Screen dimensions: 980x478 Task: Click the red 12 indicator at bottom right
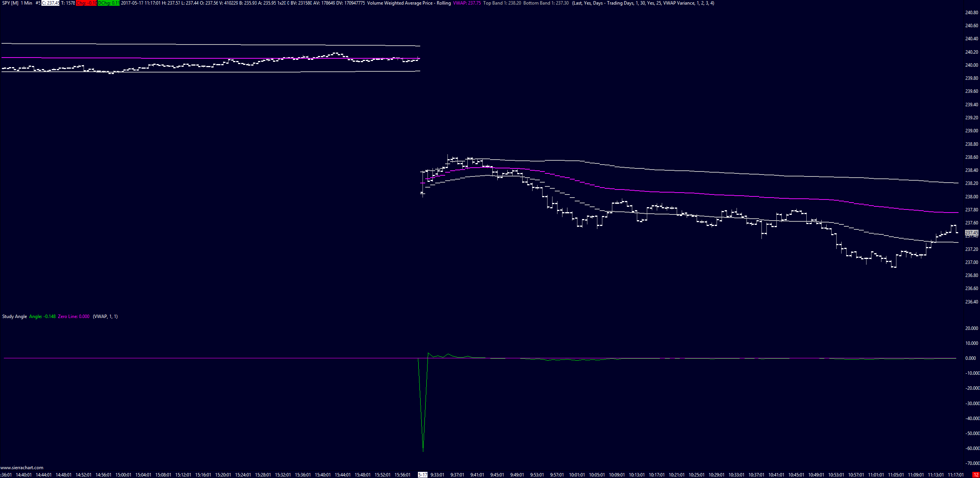coord(976,475)
